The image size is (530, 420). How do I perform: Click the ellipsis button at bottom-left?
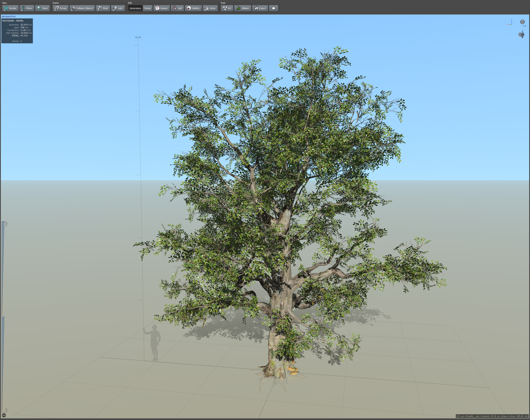(x=4, y=415)
